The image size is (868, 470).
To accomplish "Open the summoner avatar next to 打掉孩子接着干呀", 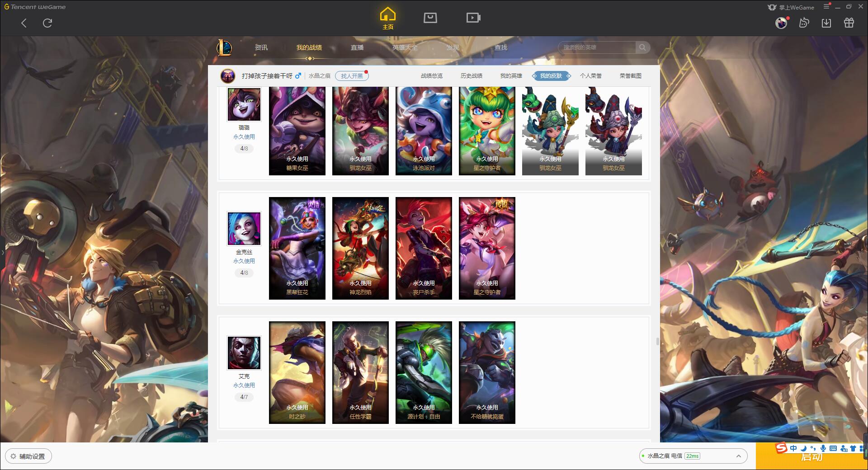I will [228, 76].
